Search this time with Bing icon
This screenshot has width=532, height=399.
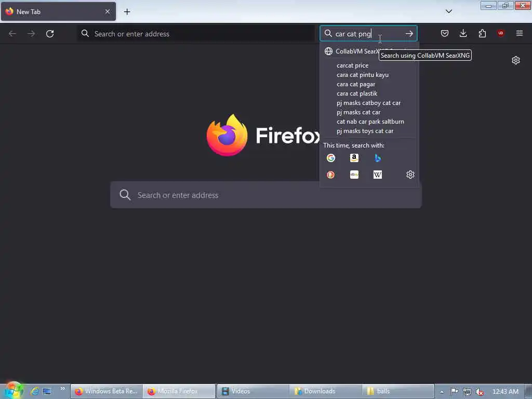pyautogui.click(x=377, y=158)
